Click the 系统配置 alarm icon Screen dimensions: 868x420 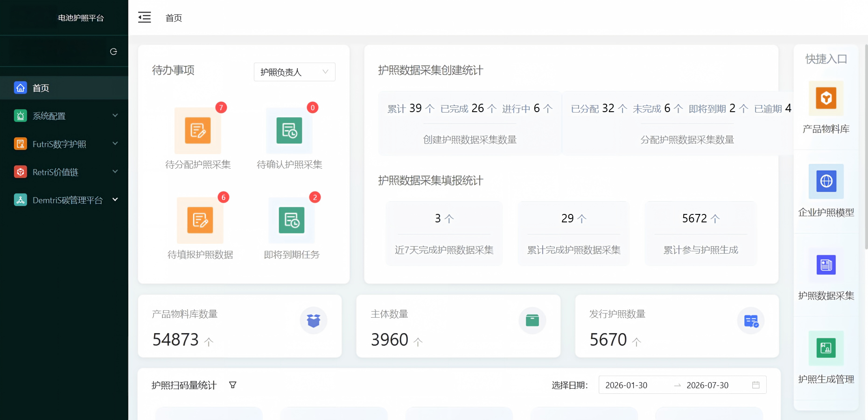tap(21, 116)
